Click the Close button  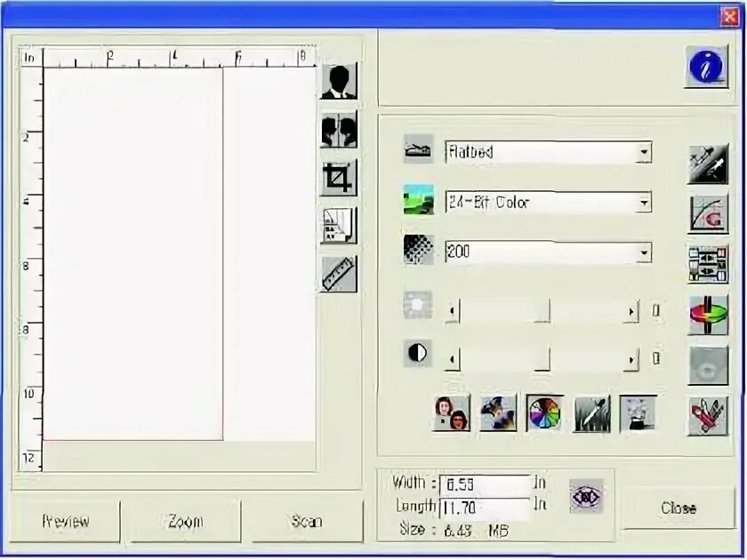[679, 508]
